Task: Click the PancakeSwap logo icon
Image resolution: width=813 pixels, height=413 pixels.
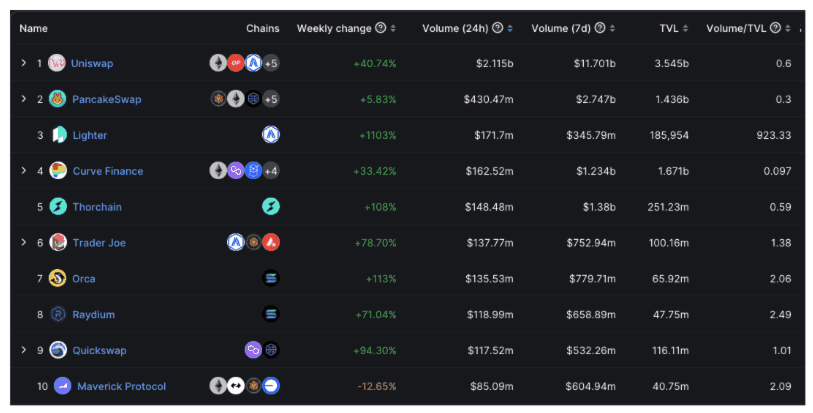Action: click(58, 99)
